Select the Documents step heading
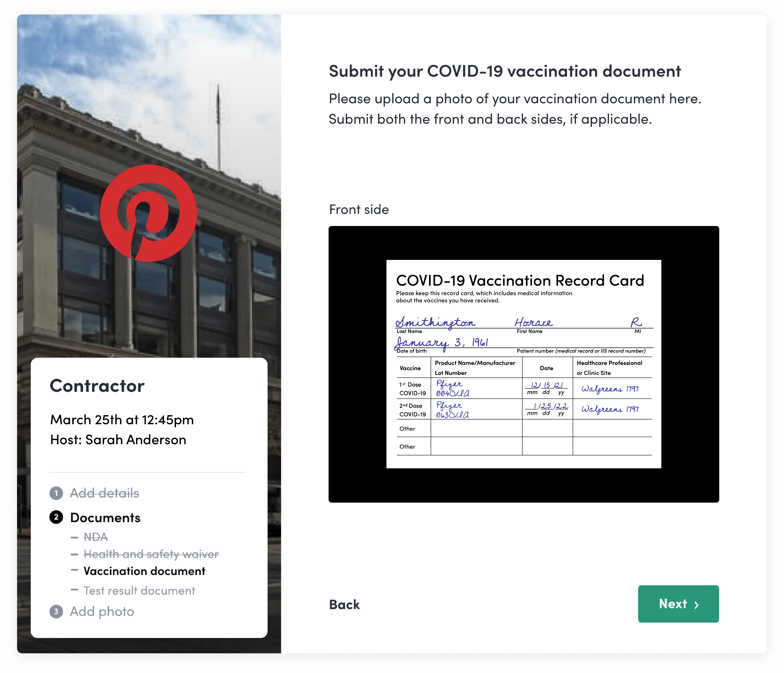 pos(105,518)
